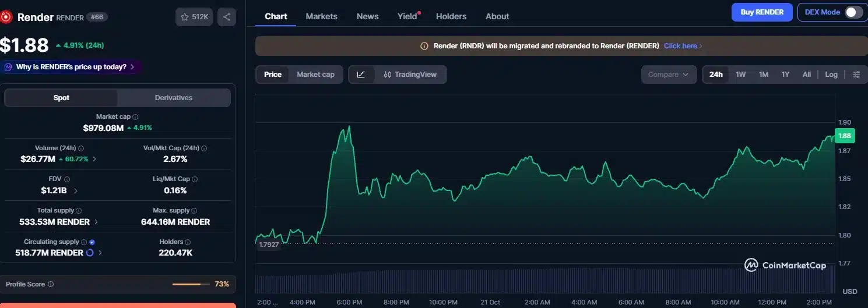Click Max. supply info icon
The height and width of the screenshot is (308, 868).
195,211
